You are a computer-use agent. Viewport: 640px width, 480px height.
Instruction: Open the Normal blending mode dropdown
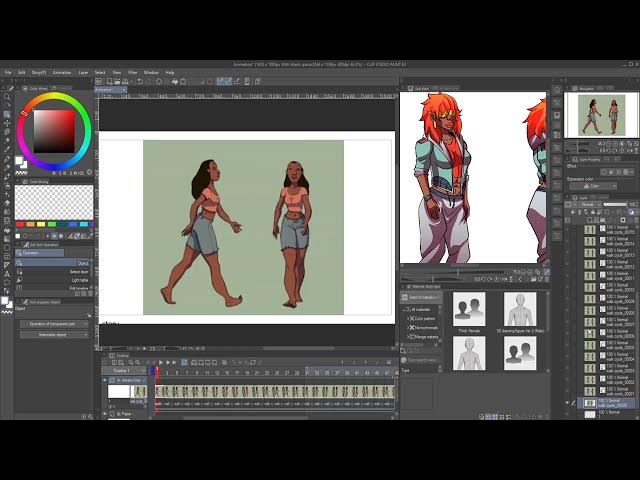point(587,204)
